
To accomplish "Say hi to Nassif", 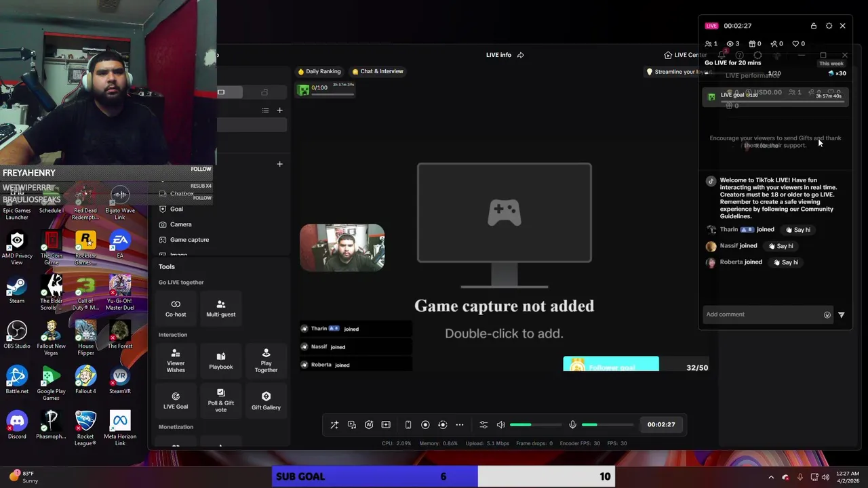I will (781, 246).
